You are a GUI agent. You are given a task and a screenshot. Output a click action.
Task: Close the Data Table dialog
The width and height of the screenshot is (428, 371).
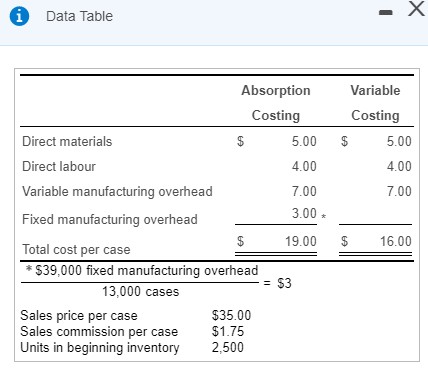point(416,9)
